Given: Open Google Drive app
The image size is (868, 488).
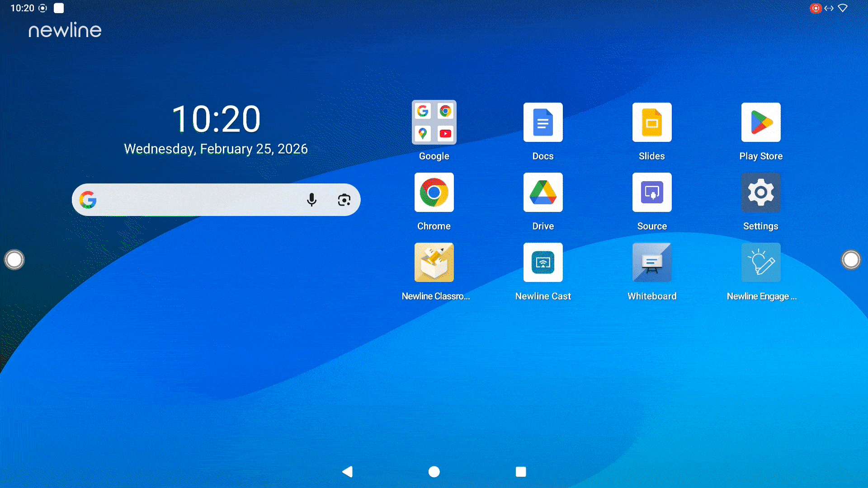Looking at the screenshot, I should coord(543,192).
